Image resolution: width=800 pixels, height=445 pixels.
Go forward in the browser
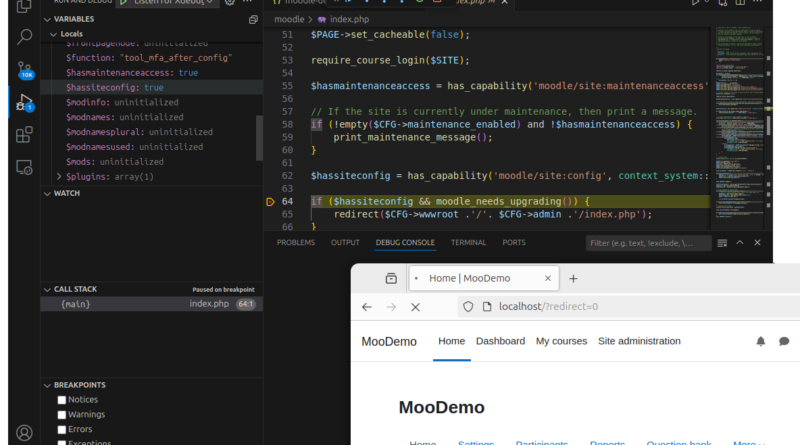click(x=391, y=307)
